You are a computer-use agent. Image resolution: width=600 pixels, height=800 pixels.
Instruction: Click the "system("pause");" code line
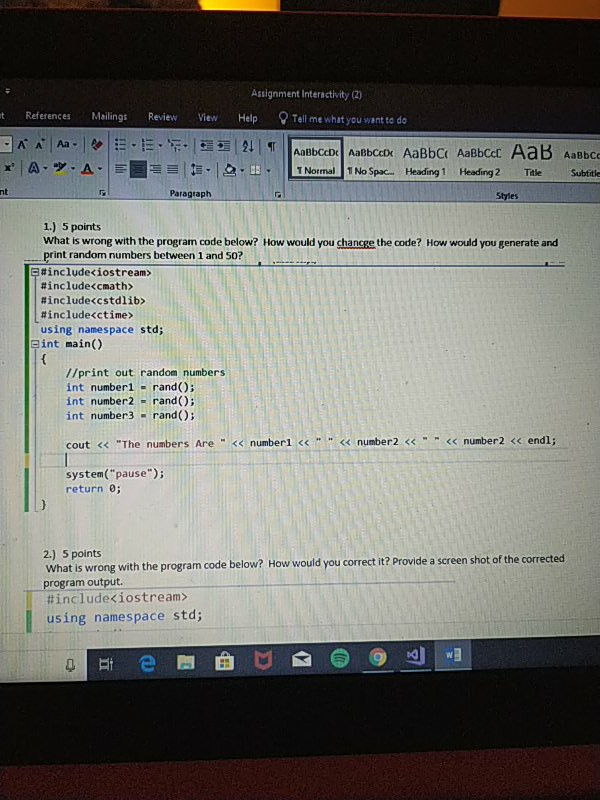[x=115, y=473]
